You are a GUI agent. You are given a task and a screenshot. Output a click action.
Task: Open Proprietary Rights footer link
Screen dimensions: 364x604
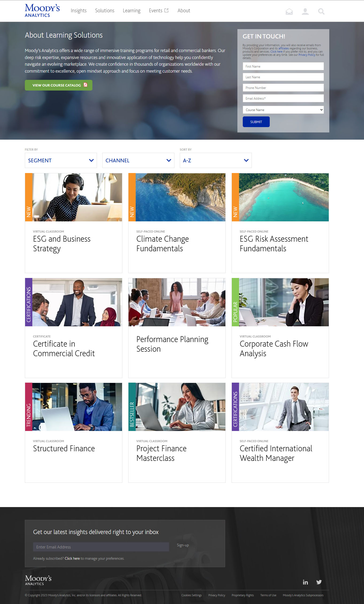click(x=242, y=595)
